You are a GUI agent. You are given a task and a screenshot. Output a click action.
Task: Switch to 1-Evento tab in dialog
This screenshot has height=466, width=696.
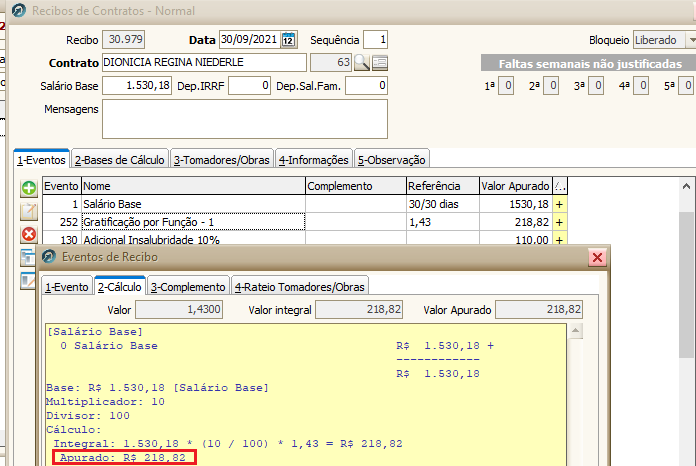[67, 287]
